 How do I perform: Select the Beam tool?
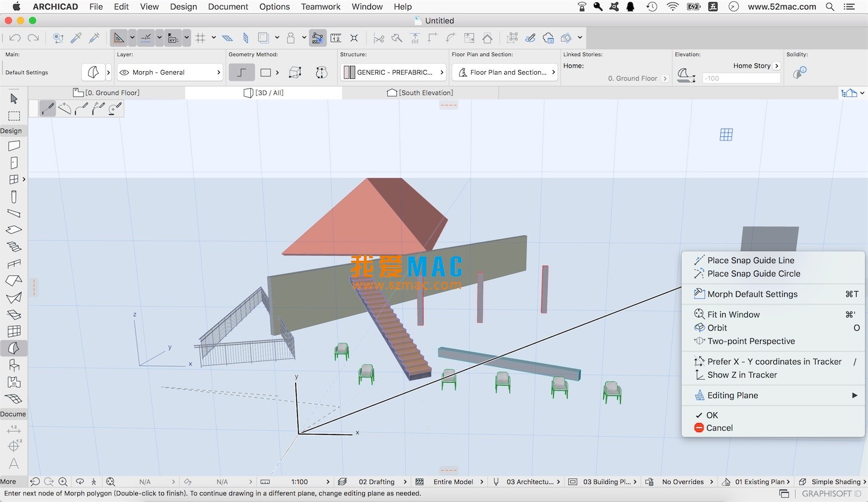click(14, 213)
